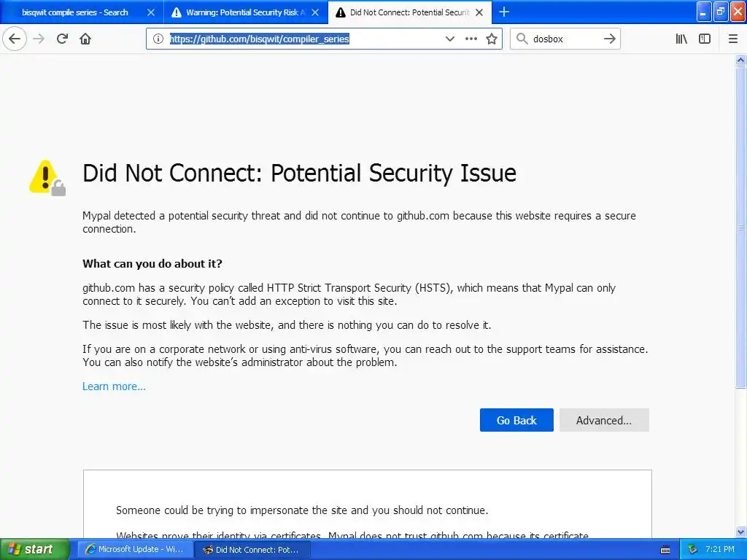Toggle the sidebar view
The width and height of the screenshot is (747, 560).
pyautogui.click(x=705, y=39)
